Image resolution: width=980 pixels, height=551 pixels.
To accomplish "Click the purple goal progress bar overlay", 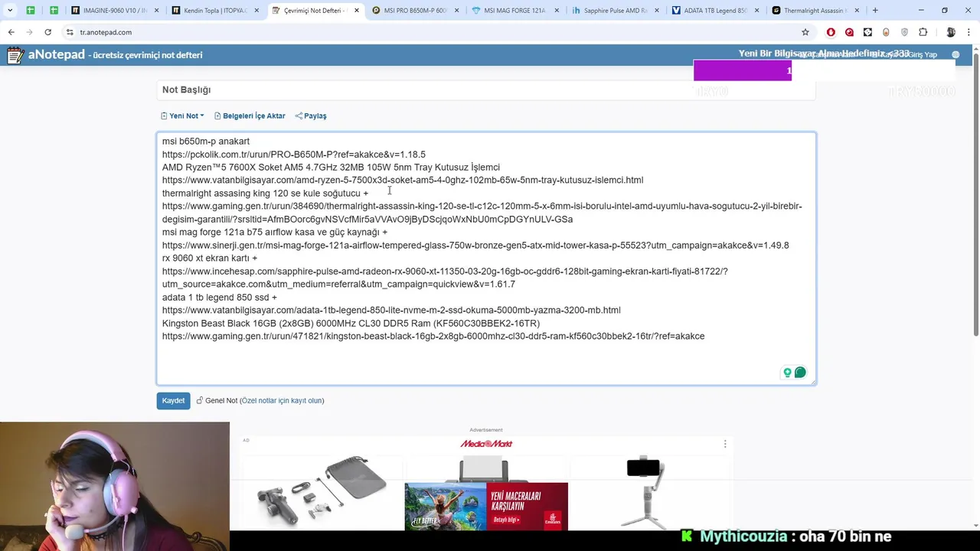I will 742,70.
